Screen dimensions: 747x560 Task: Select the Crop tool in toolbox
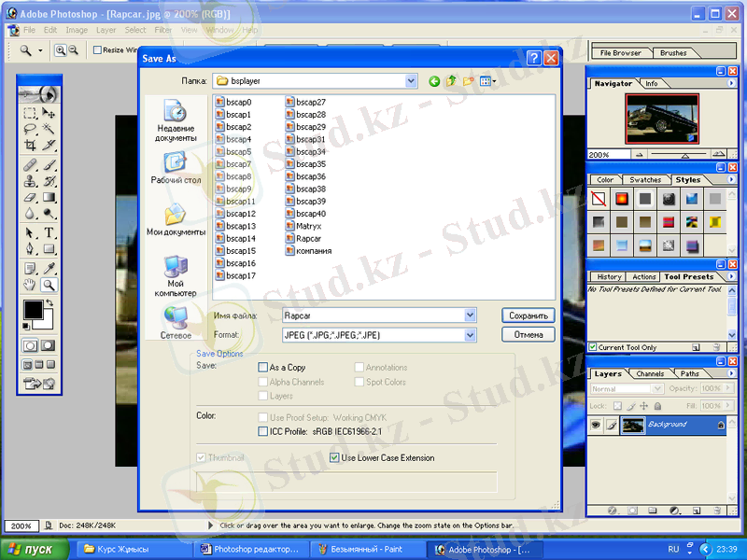30,146
